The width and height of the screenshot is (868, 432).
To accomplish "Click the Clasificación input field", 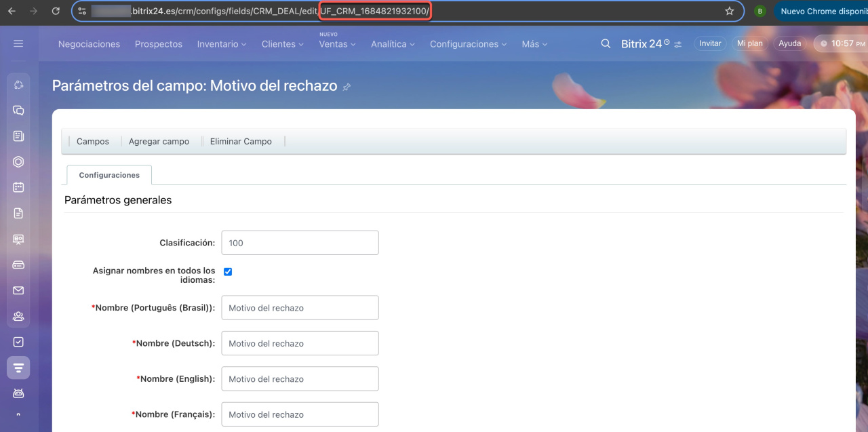I will coord(300,243).
